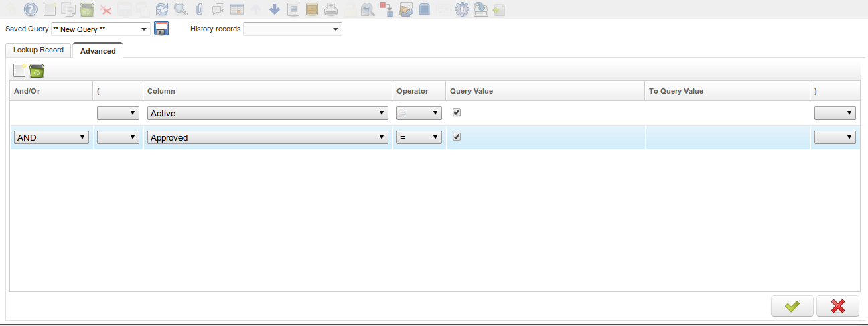Viewport: 868px width, 326px height.
Task: Expand the AND logical operator dropdown
Action: [x=52, y=137]
